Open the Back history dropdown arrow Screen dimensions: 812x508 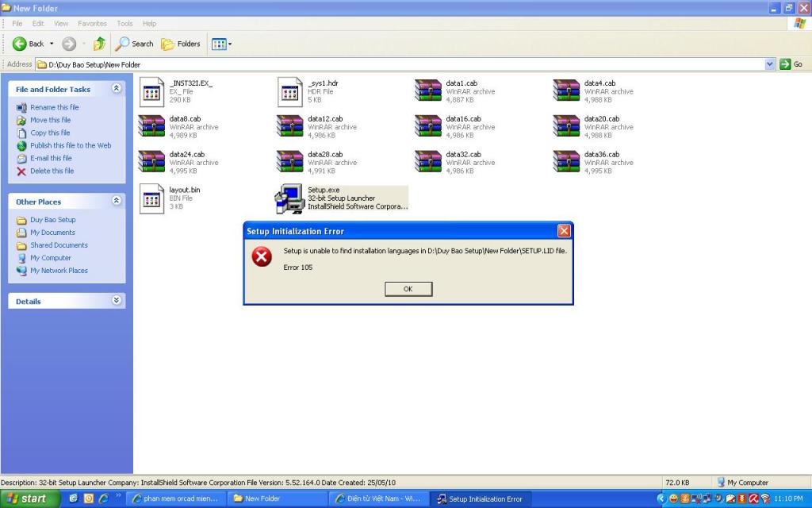pos(52,44)
